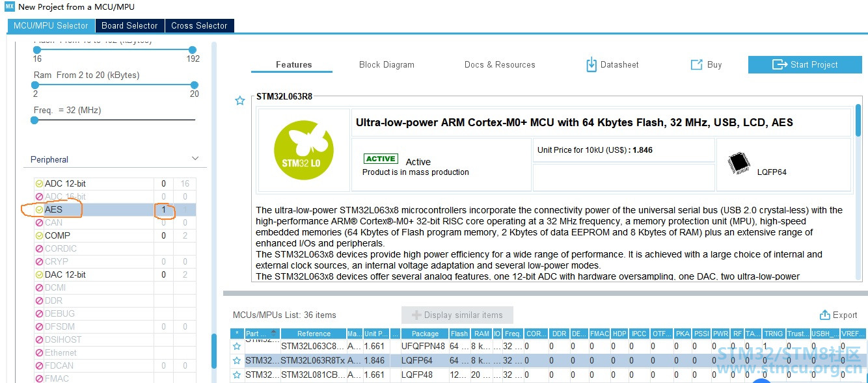Click the Reference column header
Viewport: 868px width, 383px height.
(314, 334)
